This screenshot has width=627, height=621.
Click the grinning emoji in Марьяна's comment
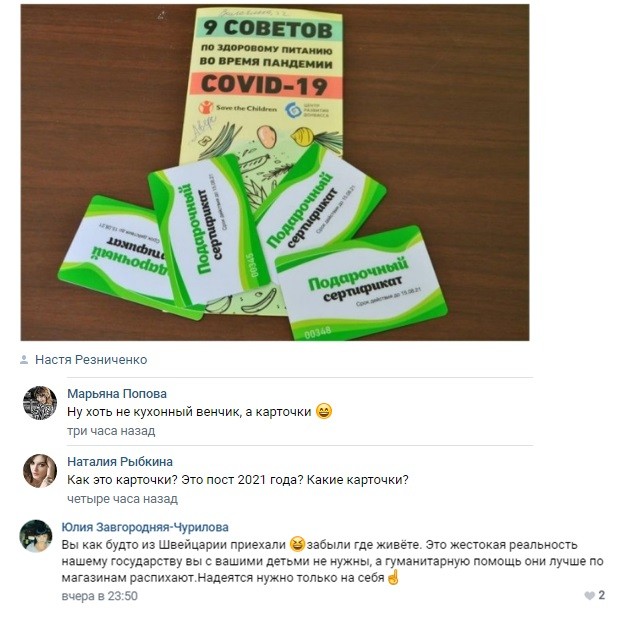click(x=324, y=411)
